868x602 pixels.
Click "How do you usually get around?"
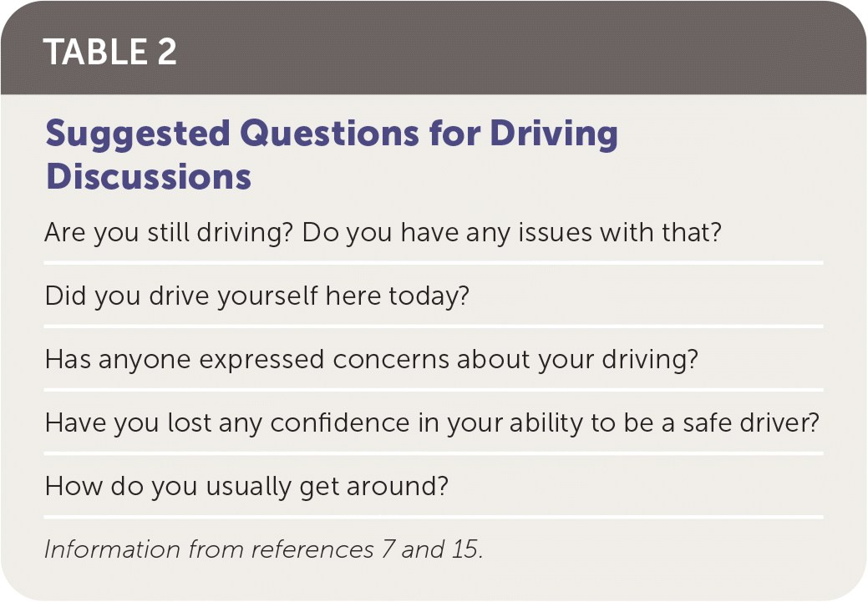(x=246, y=486)
